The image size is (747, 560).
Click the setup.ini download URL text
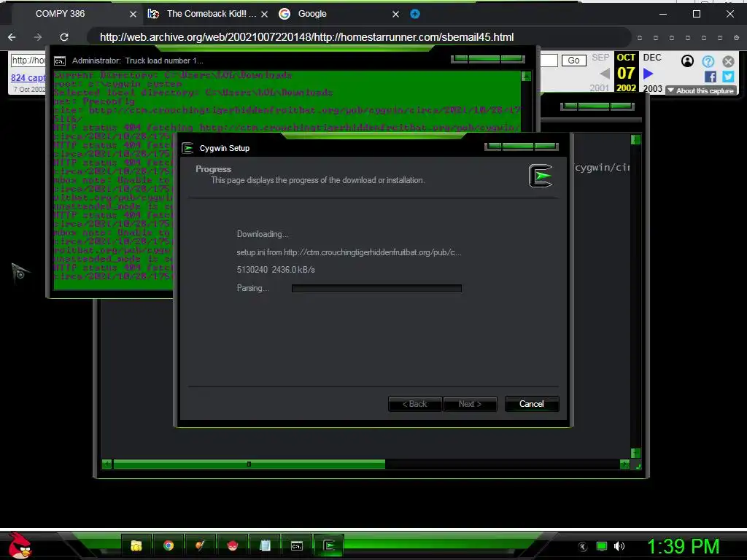click(349, 252)
